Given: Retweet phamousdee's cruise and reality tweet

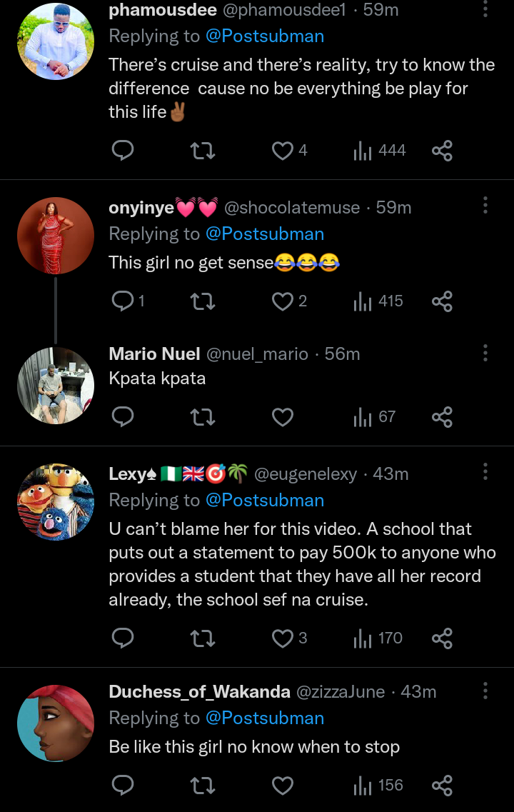Looking at the screenshot, I should tap(203, 151).
